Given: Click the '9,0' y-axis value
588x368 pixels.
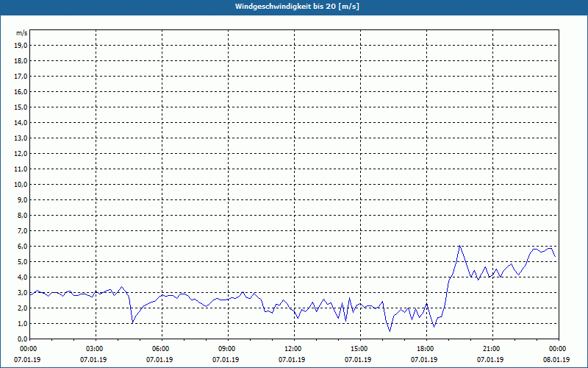Looking at the screenshot, I should click(23, 199).
